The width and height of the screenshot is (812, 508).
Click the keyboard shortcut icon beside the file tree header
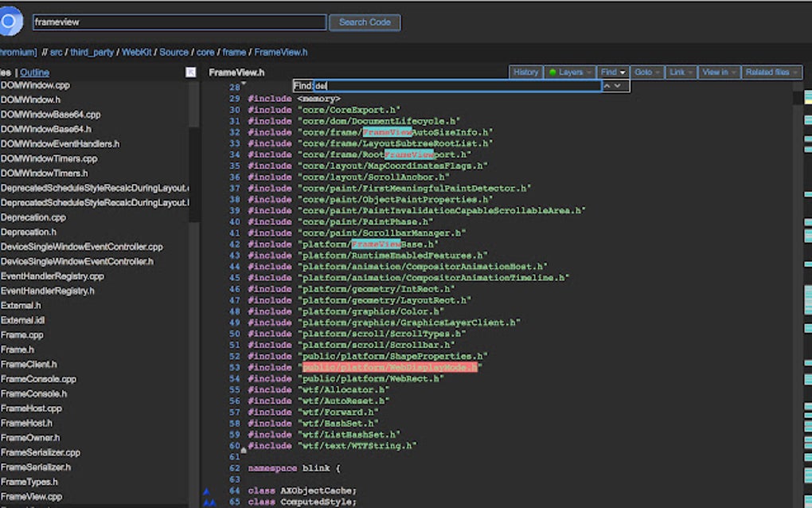189,72
